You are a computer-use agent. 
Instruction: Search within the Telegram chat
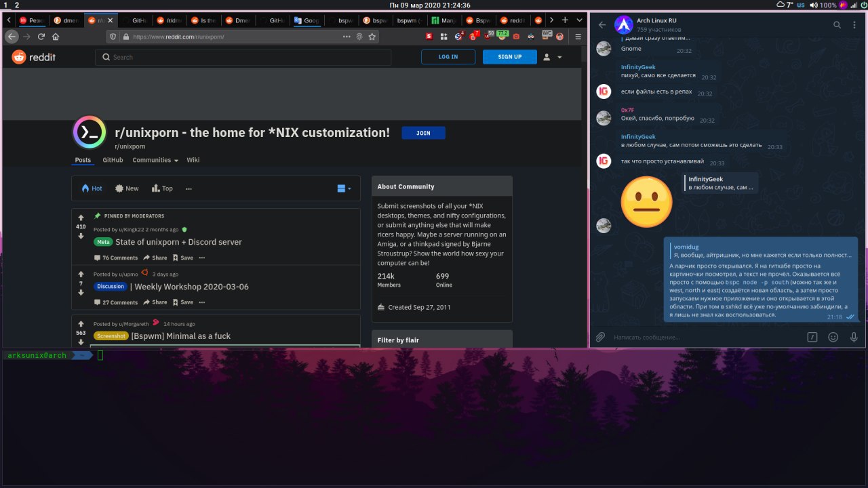pos(837,25)
